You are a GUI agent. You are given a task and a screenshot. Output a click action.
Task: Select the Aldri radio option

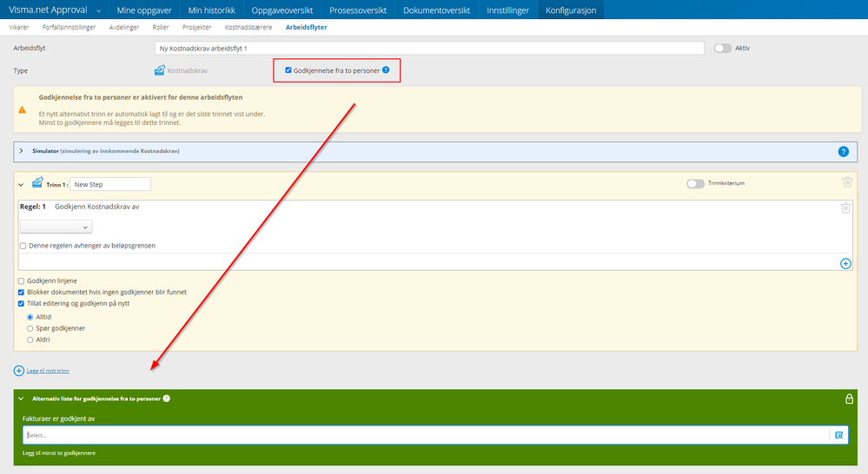(30, 340)
